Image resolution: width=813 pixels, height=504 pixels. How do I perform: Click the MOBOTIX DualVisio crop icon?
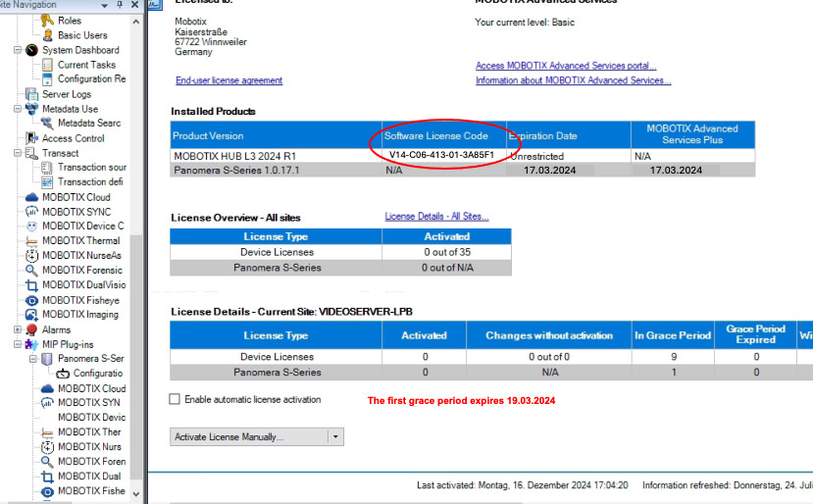(31, 285)
